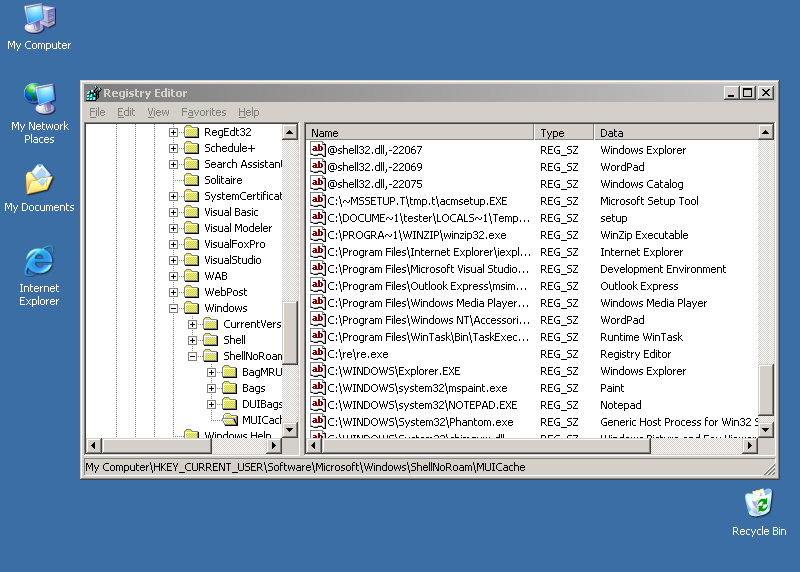The width and height of the screenshot is (800, 572).
Task: Click string icon of winzip32.exe value
Action: 318,235
